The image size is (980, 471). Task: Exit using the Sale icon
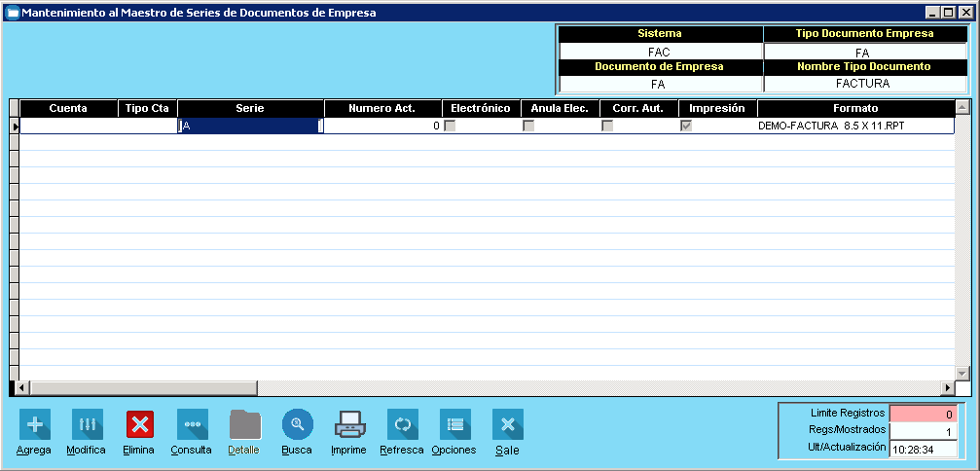(507, 425)
